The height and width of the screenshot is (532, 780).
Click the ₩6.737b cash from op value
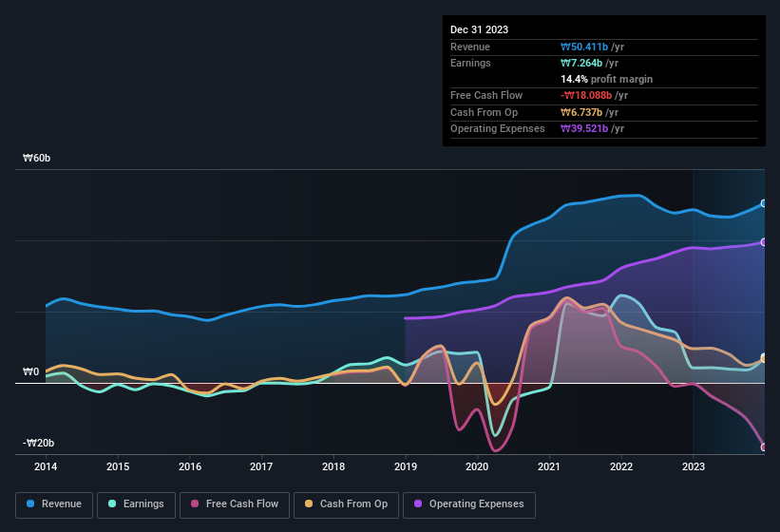pos(581,112)
